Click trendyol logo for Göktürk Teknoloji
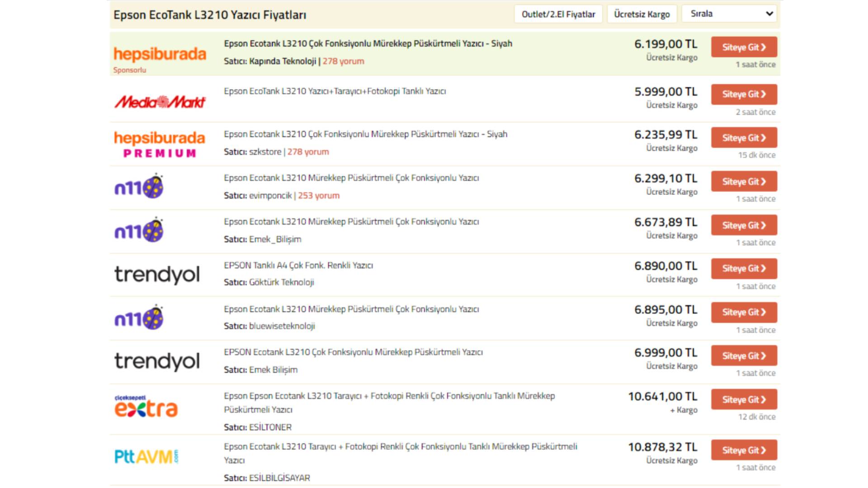 pos(157,274)
